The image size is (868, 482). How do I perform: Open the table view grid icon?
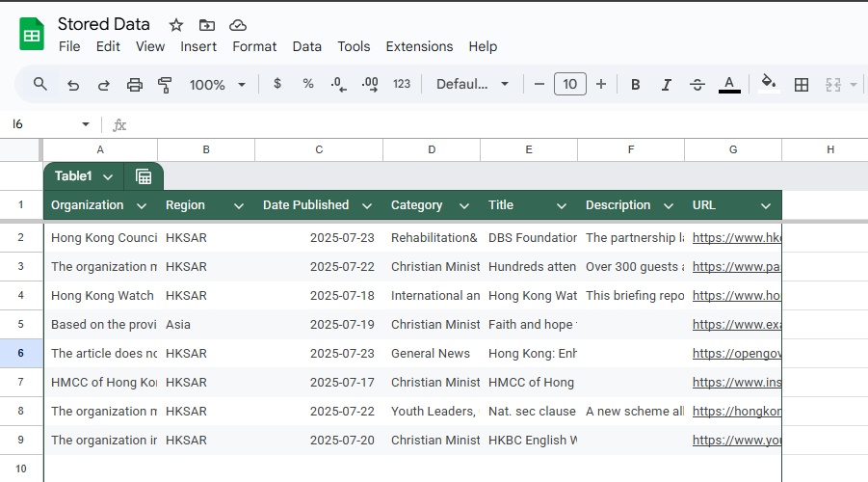144,176
